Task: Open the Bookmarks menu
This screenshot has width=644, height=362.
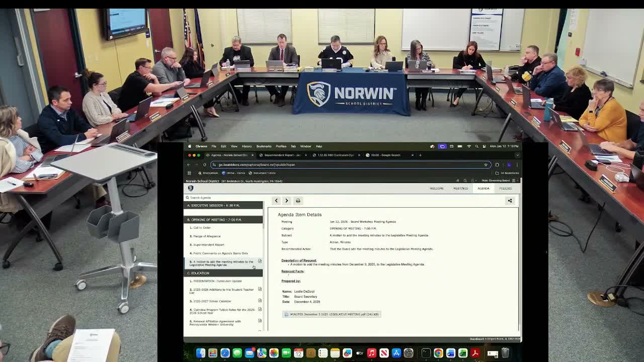Action: [264, 146]
